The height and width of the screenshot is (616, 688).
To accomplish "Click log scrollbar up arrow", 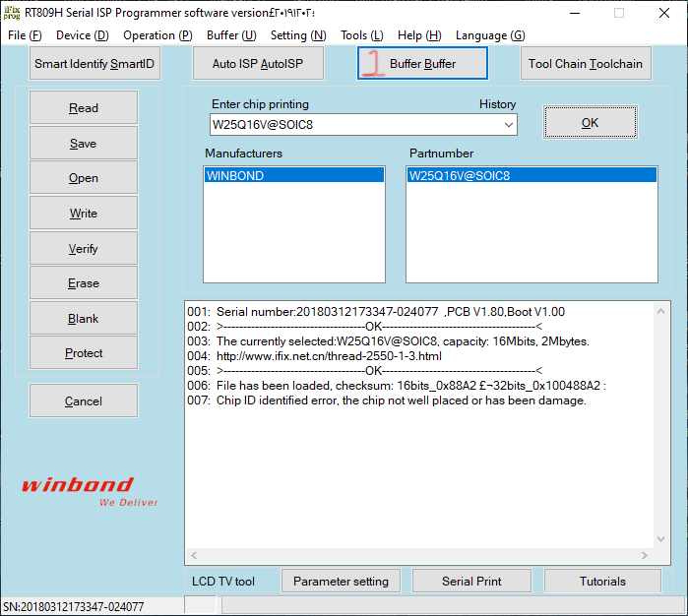I will click(x=660, y=311).
